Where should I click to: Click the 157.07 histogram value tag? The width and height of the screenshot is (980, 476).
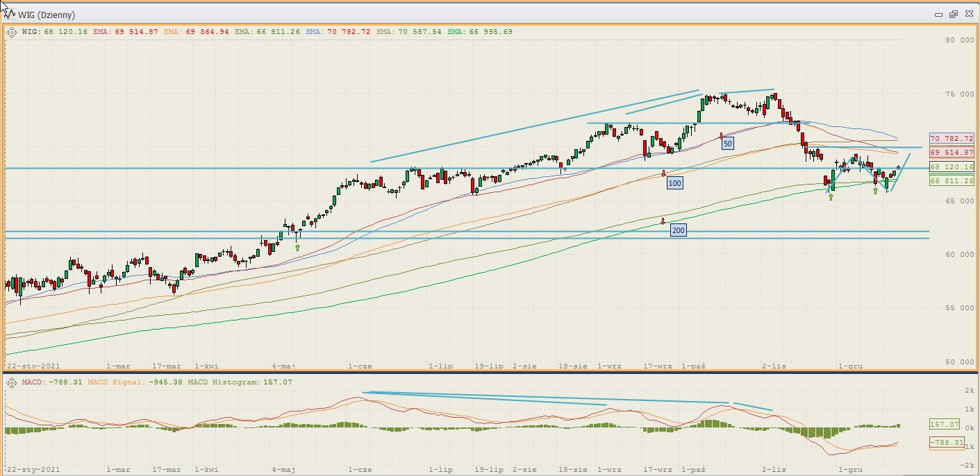945,424
